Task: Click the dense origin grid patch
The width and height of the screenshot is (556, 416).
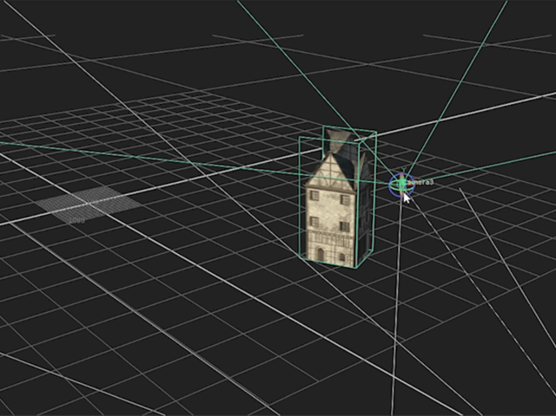Action: pyautogui.click(x=88, y=204)
